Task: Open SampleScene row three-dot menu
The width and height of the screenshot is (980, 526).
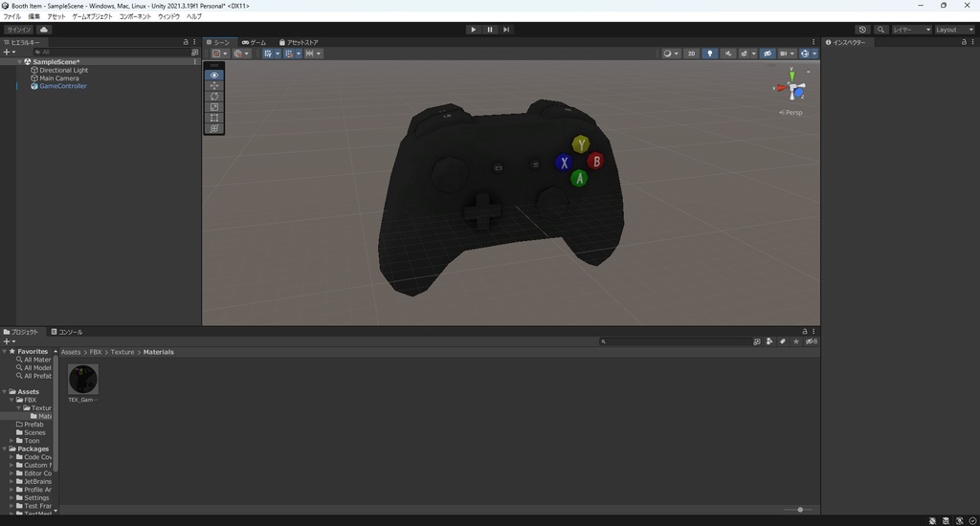Action: tap(195, 62)
